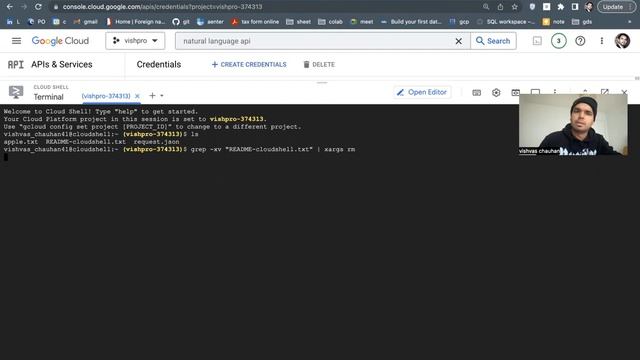Activate Cloud Shell icon in top bar
The height and width of the screenshot is (360, 640).
537,41
